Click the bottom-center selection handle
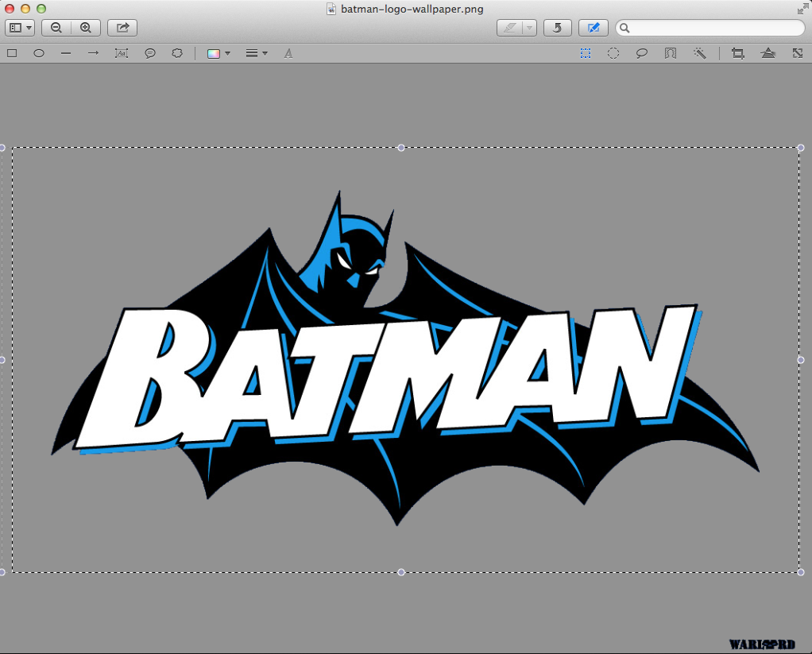Image resolution: width=812 pixels, height=654 pixels. tap(400, 572)
